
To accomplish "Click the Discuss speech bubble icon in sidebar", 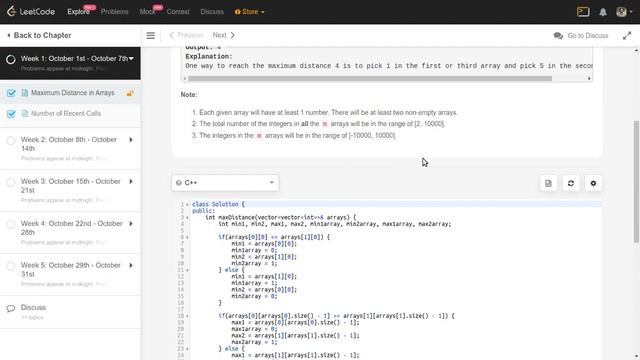I will tap(11, 308).
